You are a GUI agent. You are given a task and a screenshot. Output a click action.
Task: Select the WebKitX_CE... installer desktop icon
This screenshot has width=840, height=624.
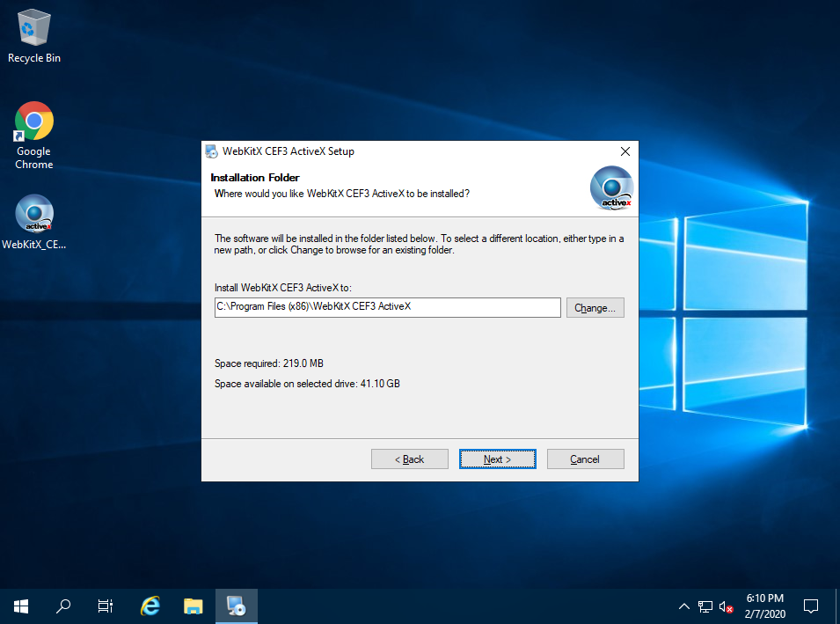33,222
